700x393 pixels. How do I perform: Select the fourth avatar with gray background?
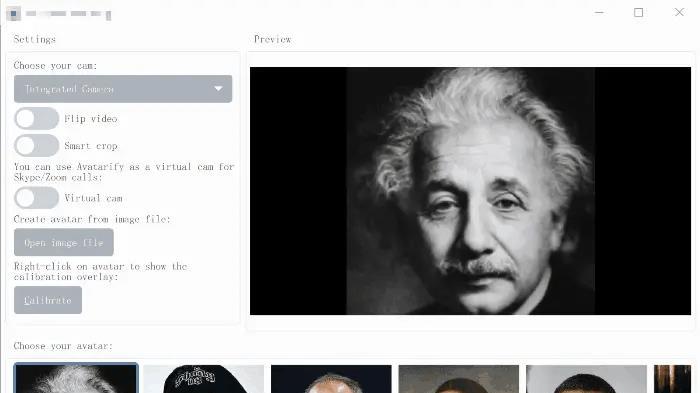[458, 379]
